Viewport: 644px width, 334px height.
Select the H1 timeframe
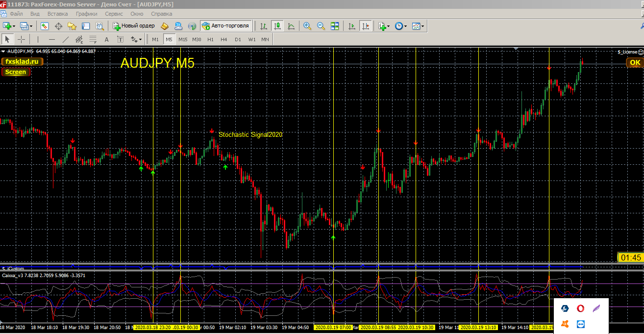pos(210,39)
